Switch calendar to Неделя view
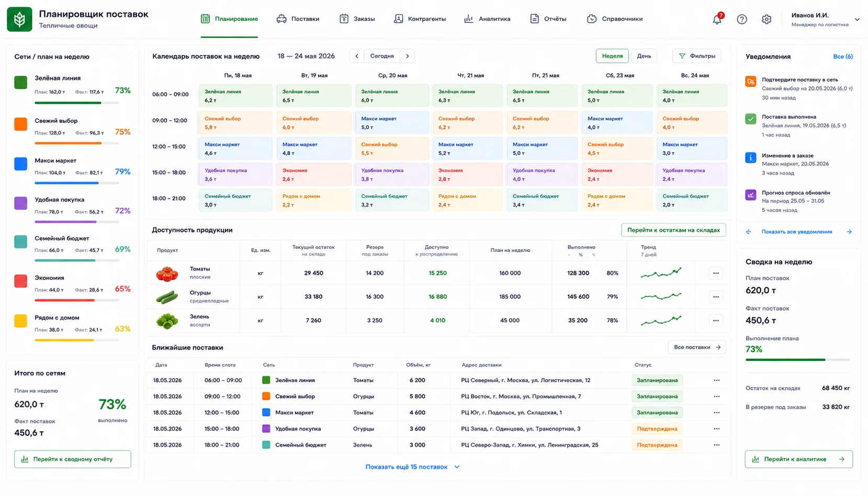The width and height of the screenshot is (868, 496). click(612, 56)
